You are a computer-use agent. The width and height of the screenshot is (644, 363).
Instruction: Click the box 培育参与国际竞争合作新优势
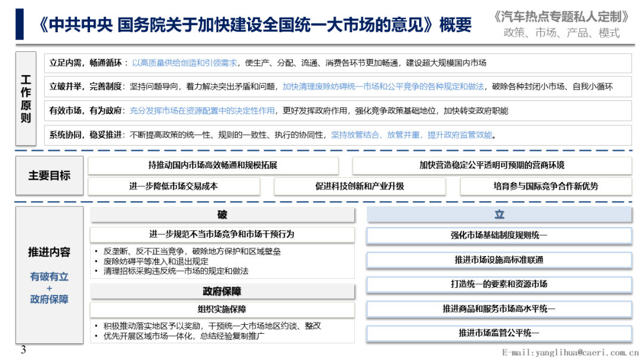[x=546, y=186]
